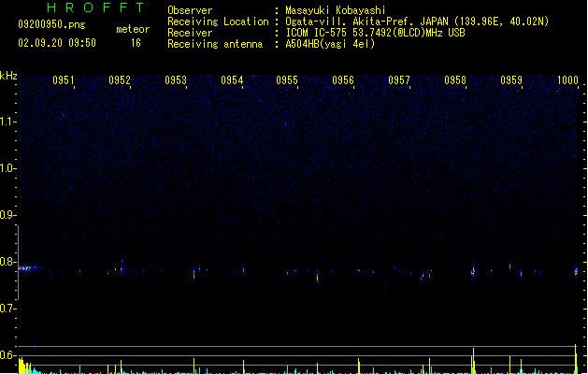Viewport: 588px width, 374px height.
Task: Click the 0951 time marker
Action: [64, 80]
